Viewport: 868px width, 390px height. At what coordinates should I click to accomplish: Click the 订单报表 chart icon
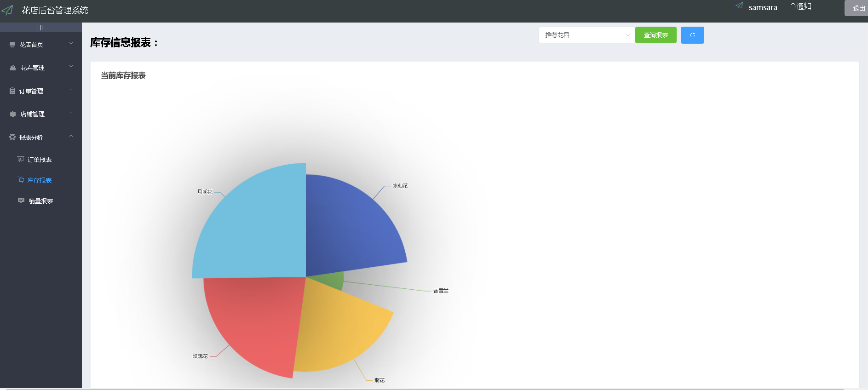[x=21, y=159]
